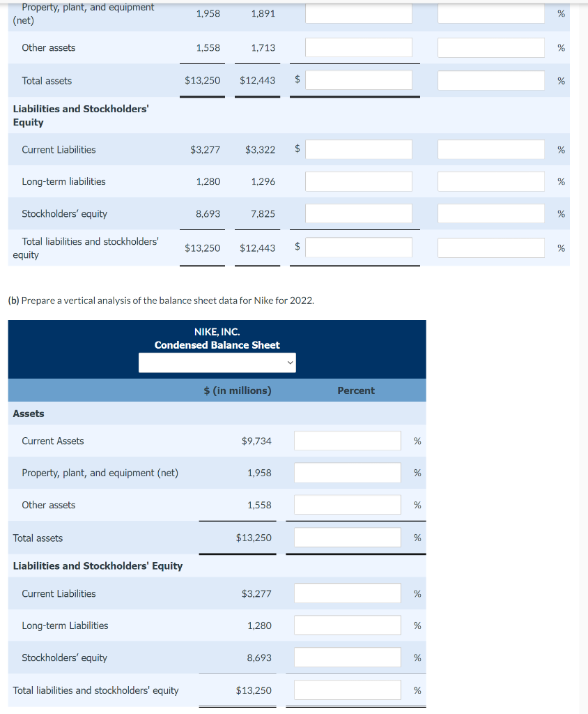Focus the Percent field for Current Liabilities

[347, 593]
